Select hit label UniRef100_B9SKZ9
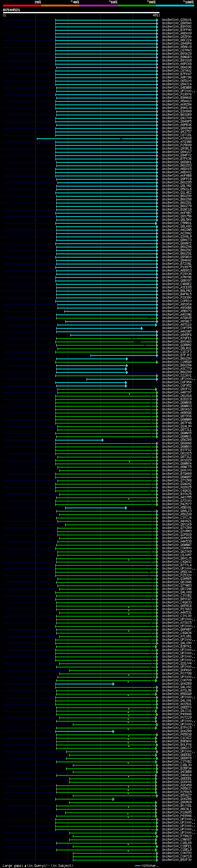Screen dimensions: 197x868 click(176, 54)
